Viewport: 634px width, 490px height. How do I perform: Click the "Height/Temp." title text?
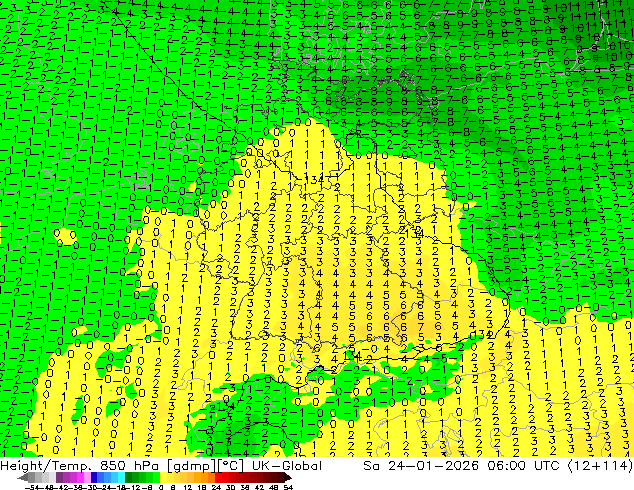[x=45, y=466]
